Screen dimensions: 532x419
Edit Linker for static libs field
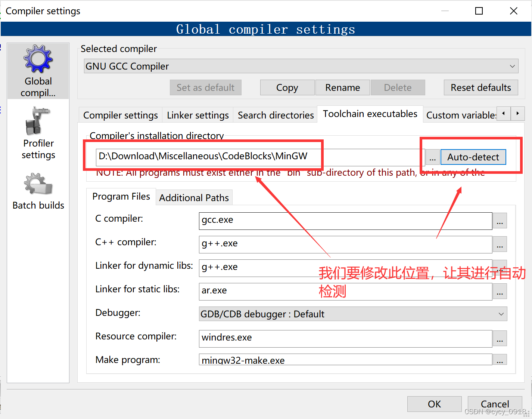[345, 292]
